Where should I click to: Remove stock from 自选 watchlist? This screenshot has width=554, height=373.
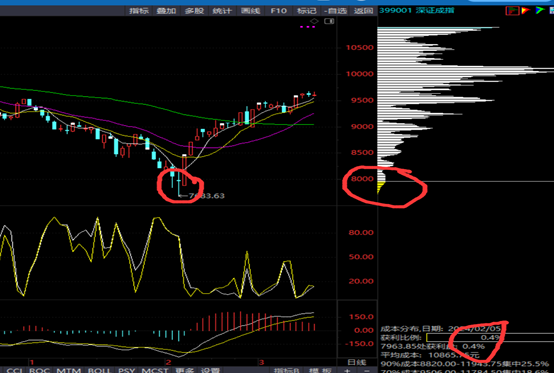(335, 11)
